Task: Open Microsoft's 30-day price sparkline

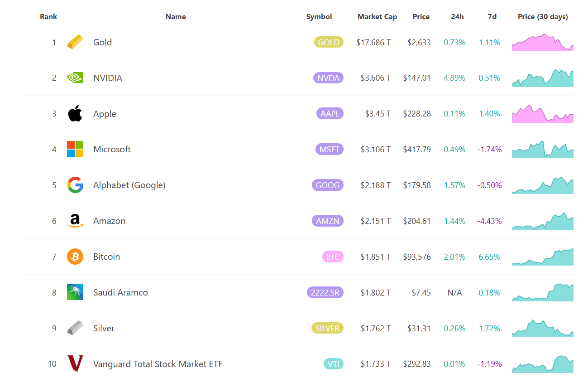Action: (x=543, y=149)
